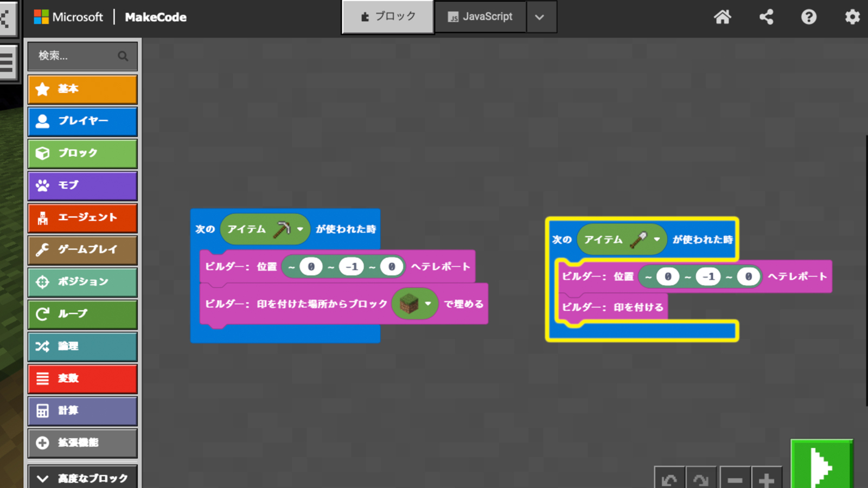The width and height of the screenshot is (868, 488).
Task: Click the undo arrow button
Action: 669,479
